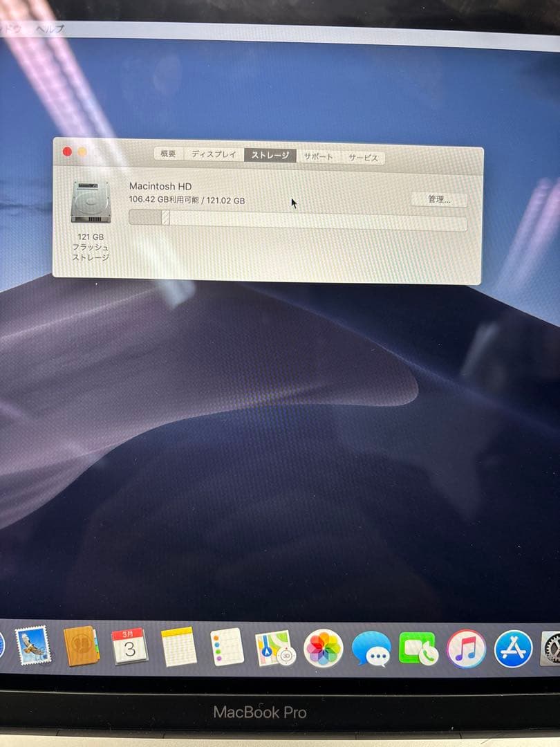This screenshot has width=560, height=747.
Task: Open the Calendar app in the Dock
Action: (129, 647)
